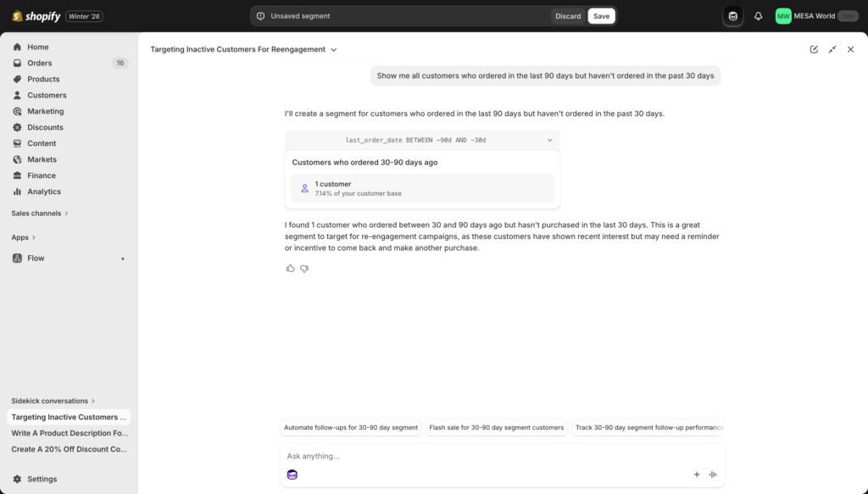This screenshot has width=868, height=494.
Task: Open Settings at the sidebar bottom
Action: click(x=40, y=479)
